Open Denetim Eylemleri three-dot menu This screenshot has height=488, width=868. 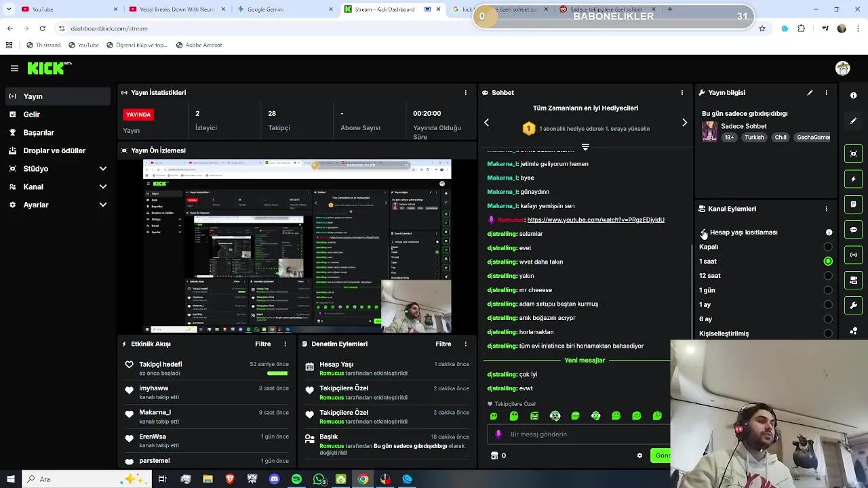click(x=465, y=344)
